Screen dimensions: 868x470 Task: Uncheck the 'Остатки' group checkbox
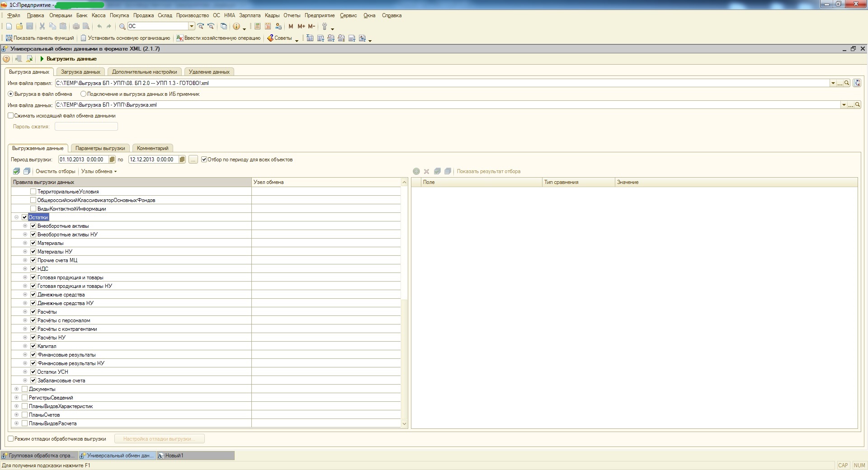tap(24, 217)
